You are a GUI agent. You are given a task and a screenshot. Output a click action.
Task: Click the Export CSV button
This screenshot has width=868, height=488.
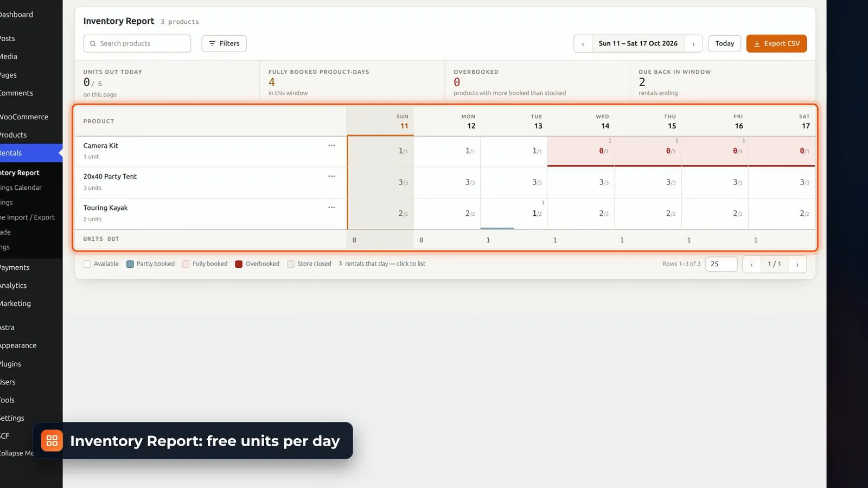click(x=776, y=43)
